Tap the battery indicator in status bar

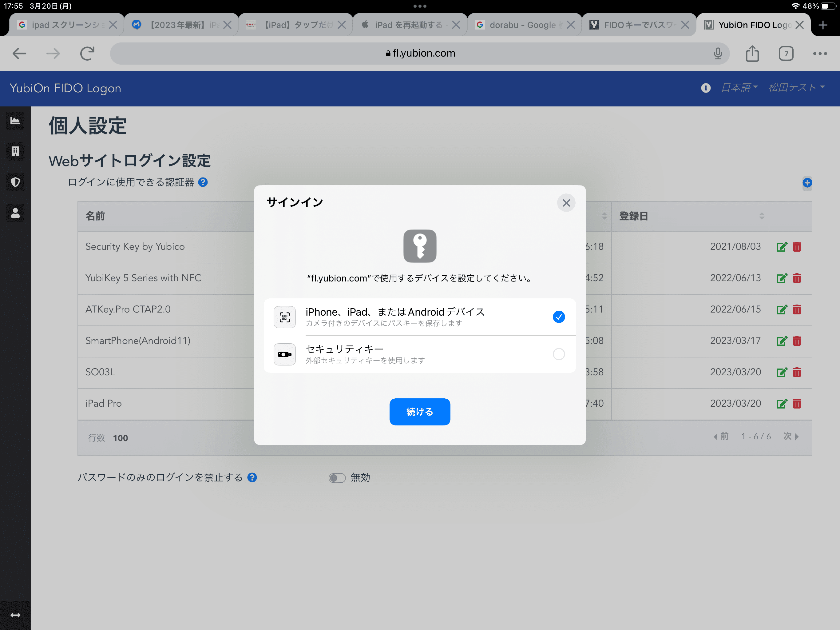click(829, 6)
